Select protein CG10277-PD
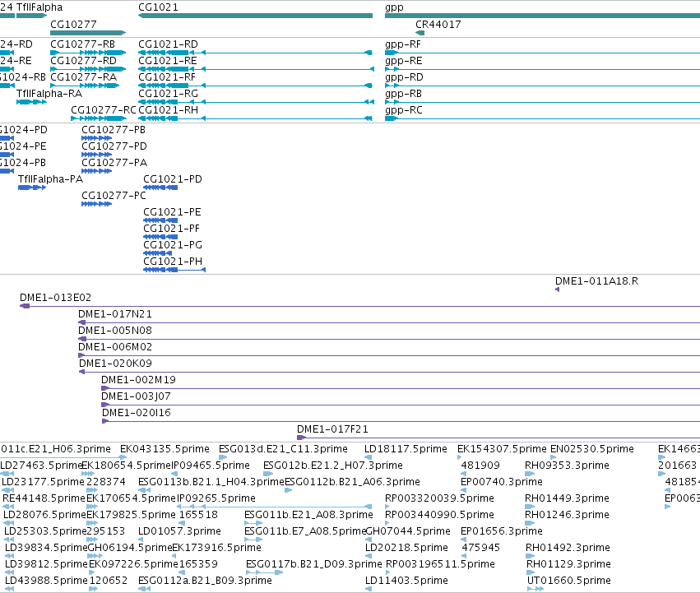This screenshot has height=593, width=700. tap(96, 155)
